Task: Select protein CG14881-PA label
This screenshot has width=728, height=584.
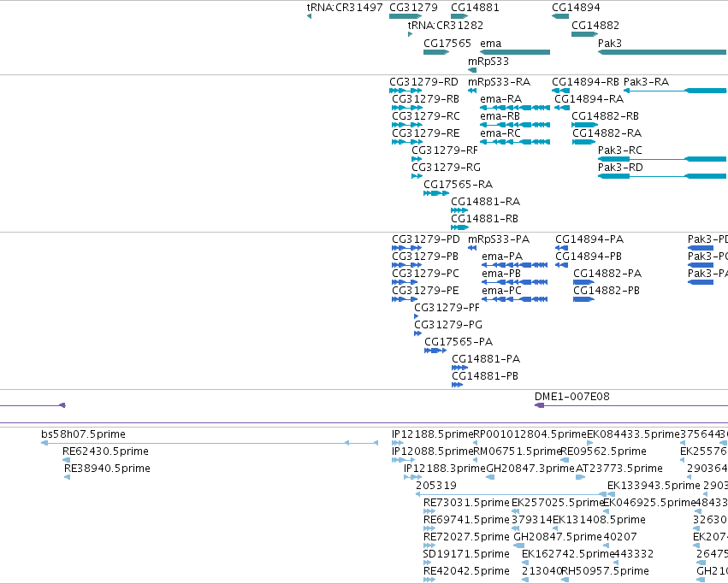Action: click(486, 359)
